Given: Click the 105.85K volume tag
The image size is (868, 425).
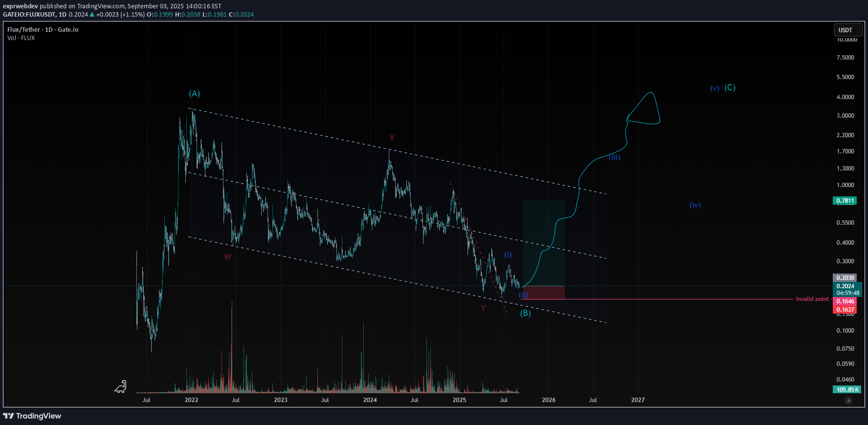Looking at the screenshot, I should (x=847, y=389).
